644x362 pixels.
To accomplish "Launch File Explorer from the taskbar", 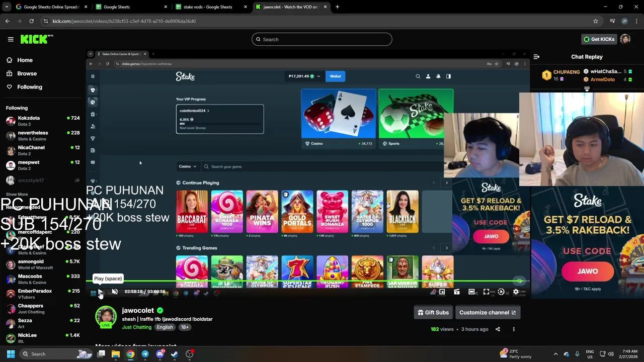I will coord(116,354).
